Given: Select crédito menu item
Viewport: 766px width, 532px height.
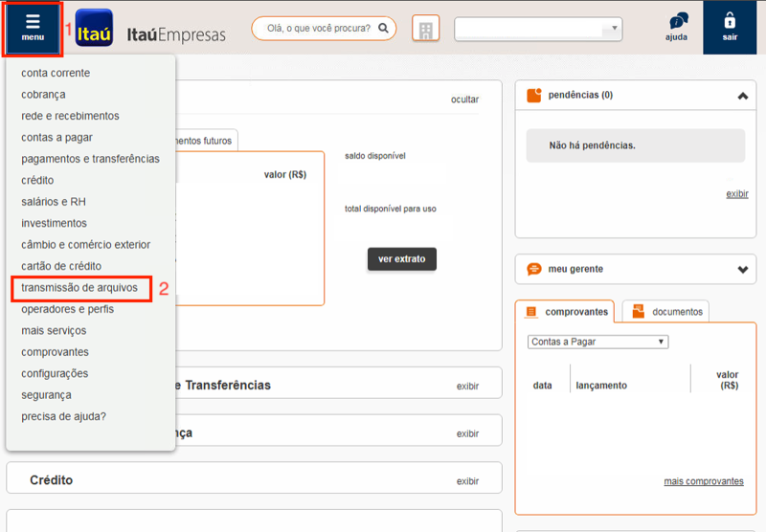Looking at the screenshot, I should pyautogui.click(x=37, y=180).
